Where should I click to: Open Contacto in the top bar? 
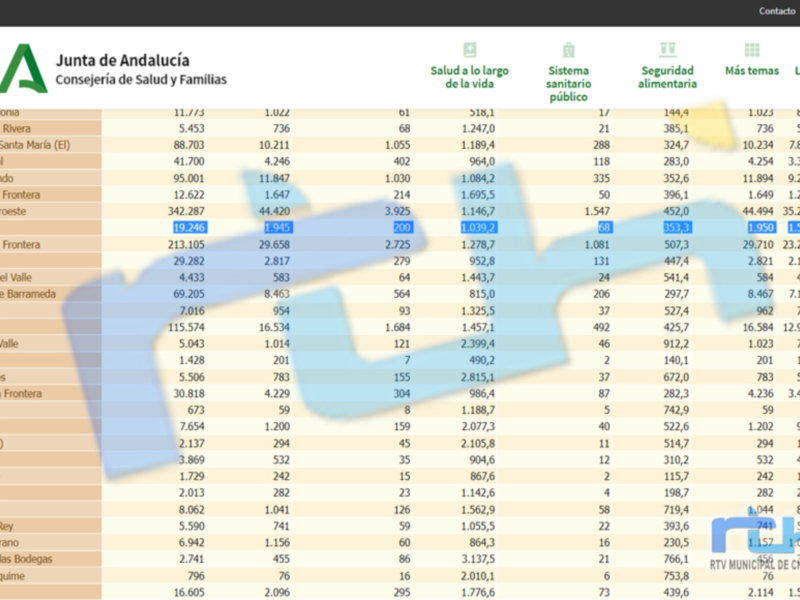[776, 10]
